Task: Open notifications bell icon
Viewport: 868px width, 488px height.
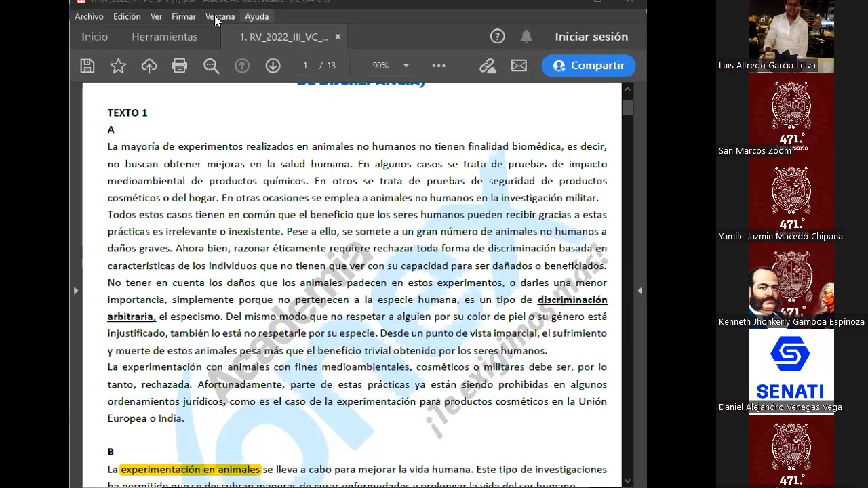Action: tap(526, 37)
